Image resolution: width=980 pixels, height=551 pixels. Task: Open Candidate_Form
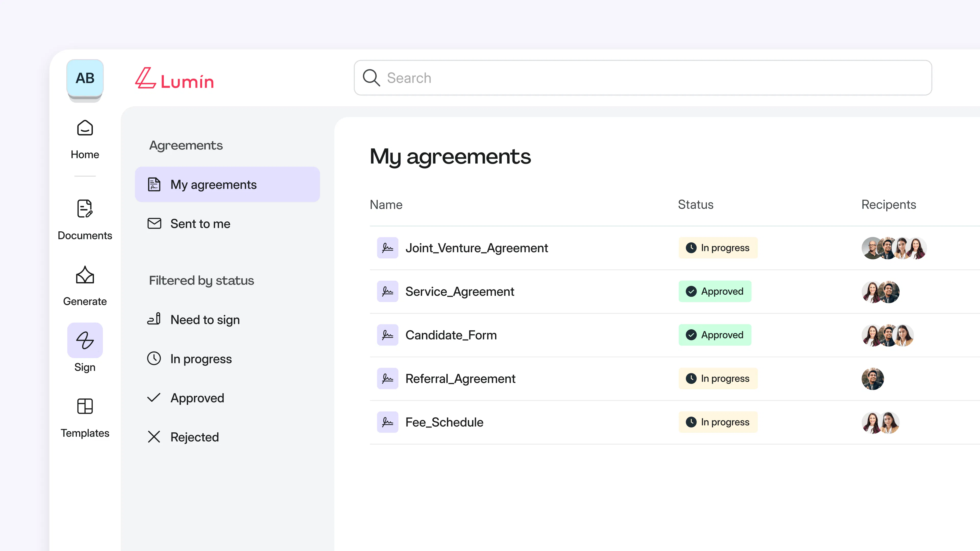click(451, 335)
